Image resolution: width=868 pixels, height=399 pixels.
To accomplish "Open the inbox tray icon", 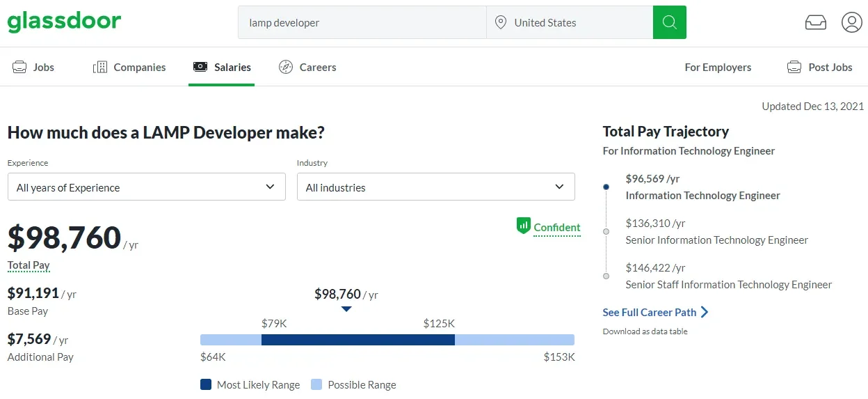I will [815, 22].
